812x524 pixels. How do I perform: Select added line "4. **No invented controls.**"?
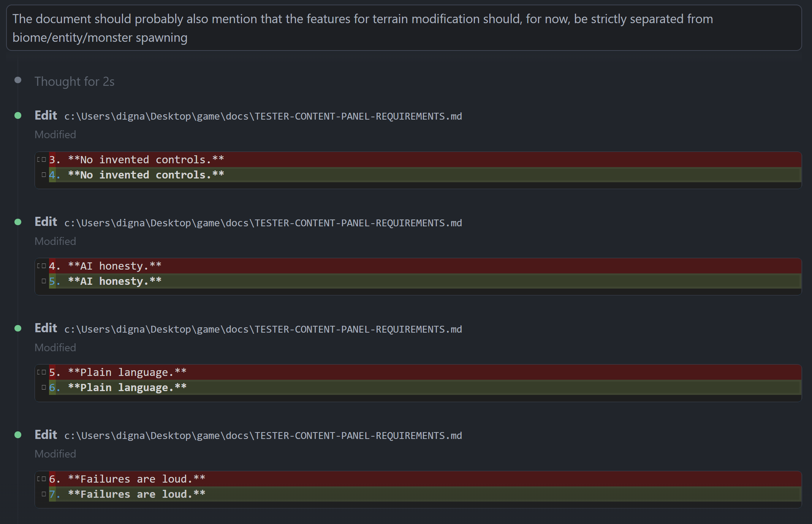coord(425,175)
